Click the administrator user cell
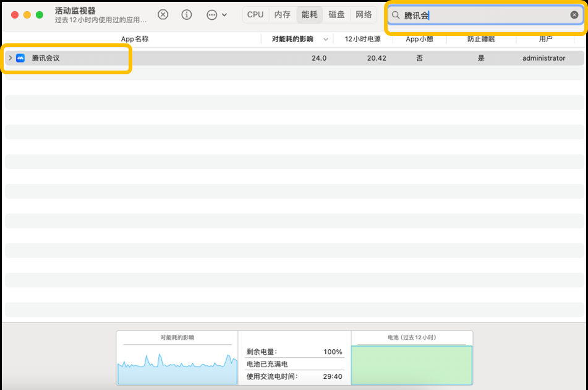Image resolution: width=588 pixels, height=390 pixels. pos(543,58)
